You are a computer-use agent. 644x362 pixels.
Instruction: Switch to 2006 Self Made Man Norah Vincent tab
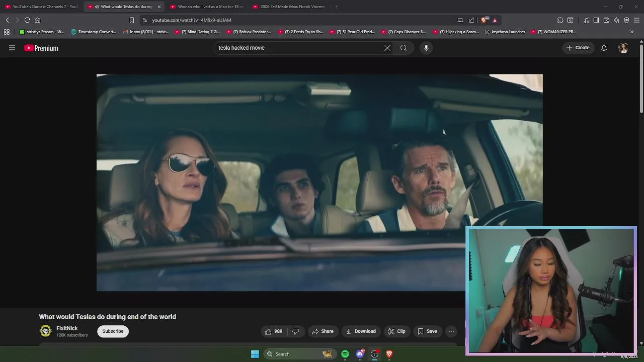(289, 7)
